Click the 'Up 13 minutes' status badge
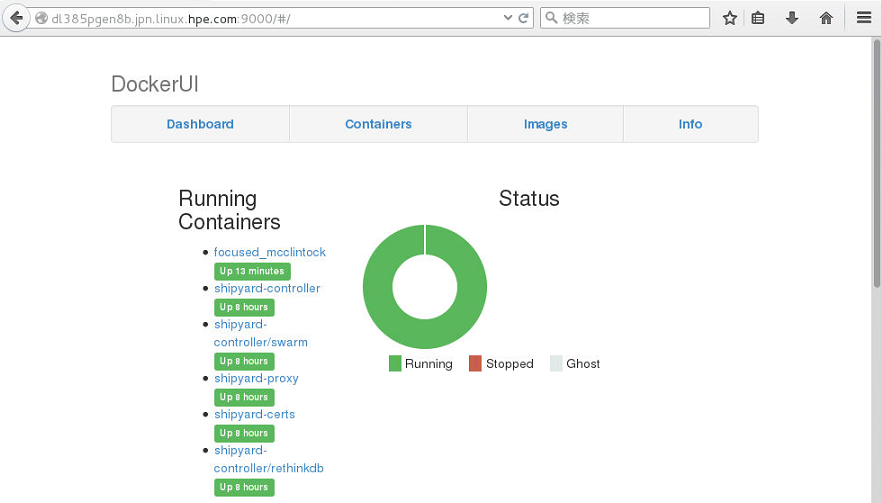The height and width of the screenshot is (503, 881). point(252,271)
